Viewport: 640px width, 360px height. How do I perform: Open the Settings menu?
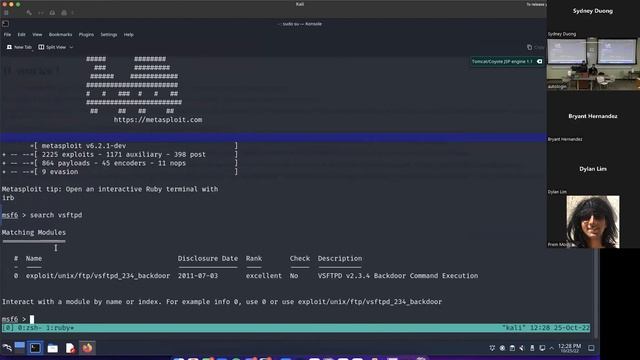tap(109, 35)
